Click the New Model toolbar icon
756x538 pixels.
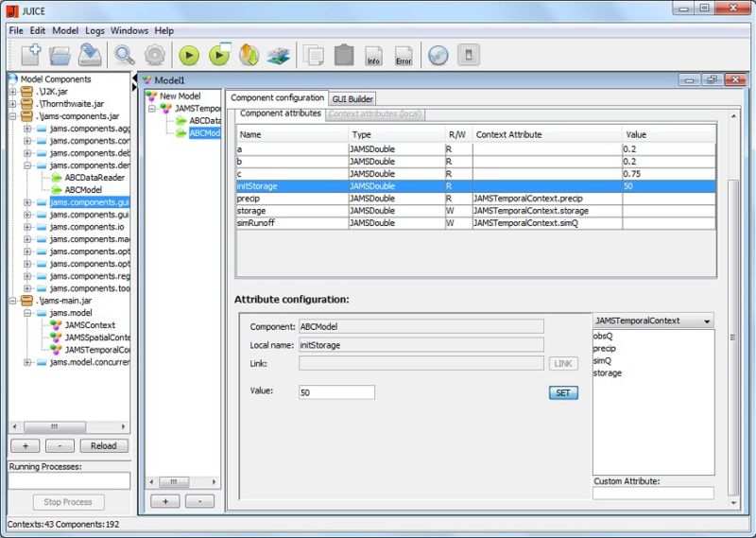(x=30, y=55)
